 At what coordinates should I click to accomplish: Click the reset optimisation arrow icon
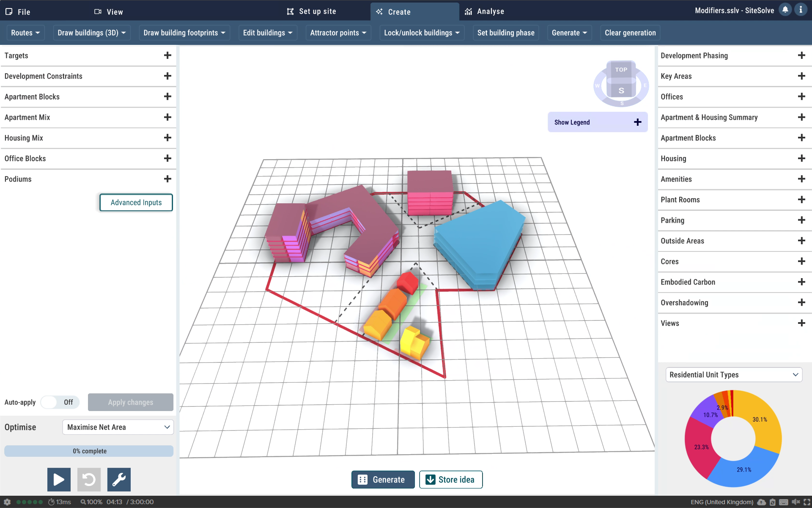click(x=89, y=479)
